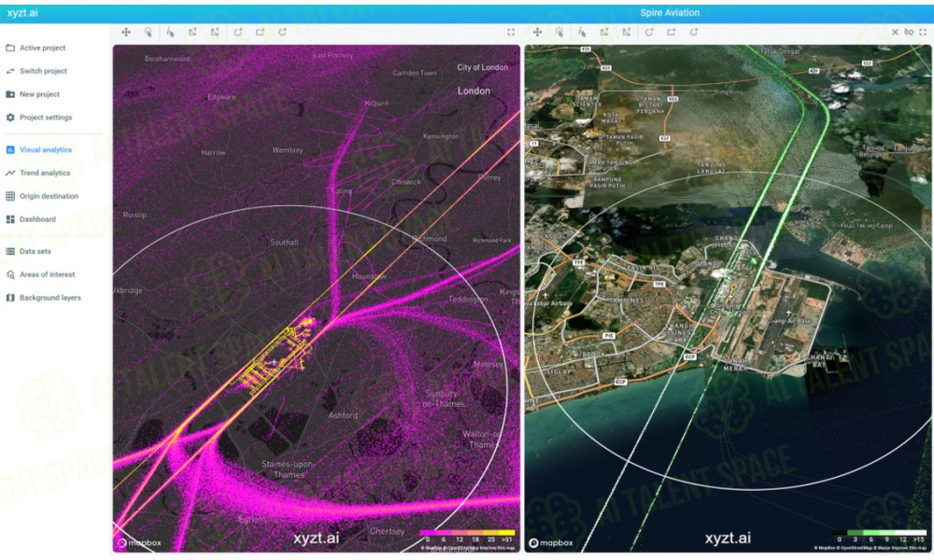Open Areas of interest

click(x=40, y=274)
